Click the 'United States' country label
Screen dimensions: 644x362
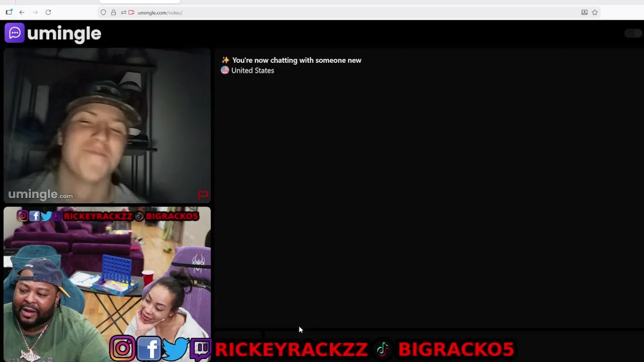click(253, 70)
